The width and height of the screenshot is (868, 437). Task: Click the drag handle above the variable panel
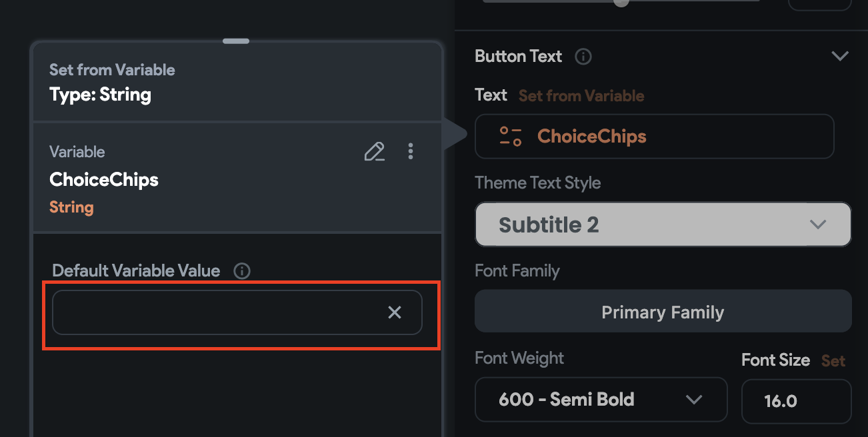235,41
